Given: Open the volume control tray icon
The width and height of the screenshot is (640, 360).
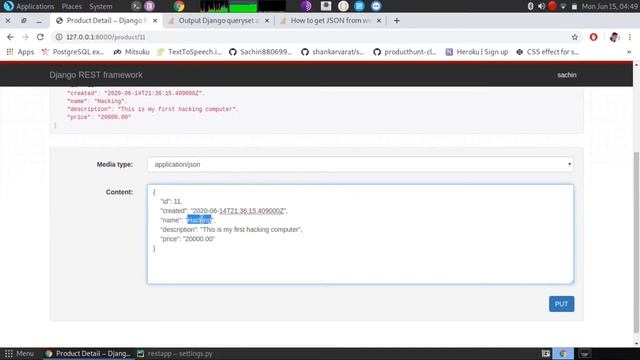Looking at the screenshot, I should pyautogui.click(x=541, y=6).
